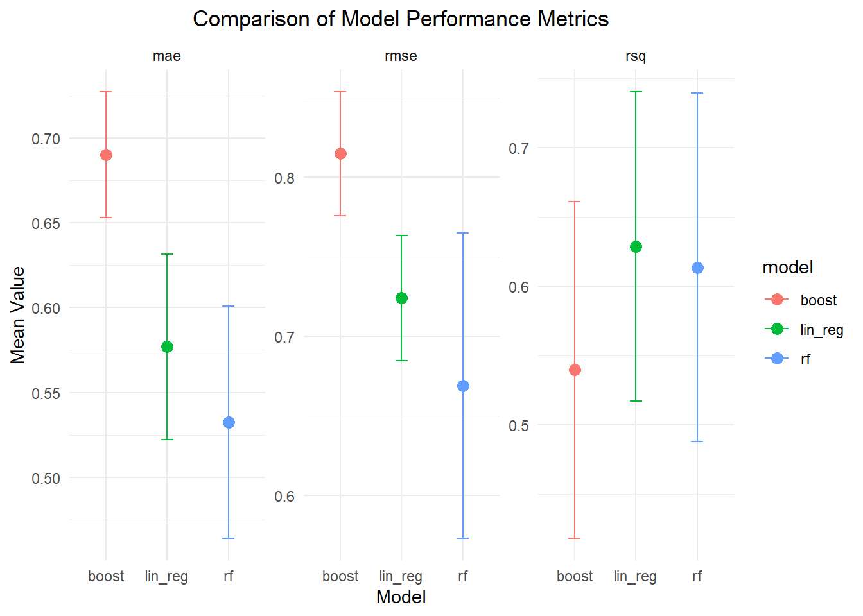
Task: Click the boost data point in mae panel
Action: [106, 155]
